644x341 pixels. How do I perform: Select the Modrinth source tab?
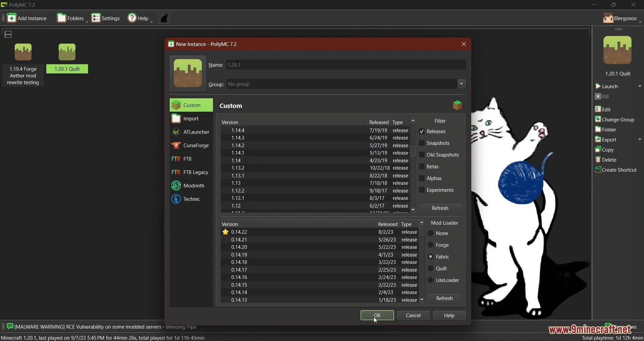pyautogui.click(x=191, y=186)
